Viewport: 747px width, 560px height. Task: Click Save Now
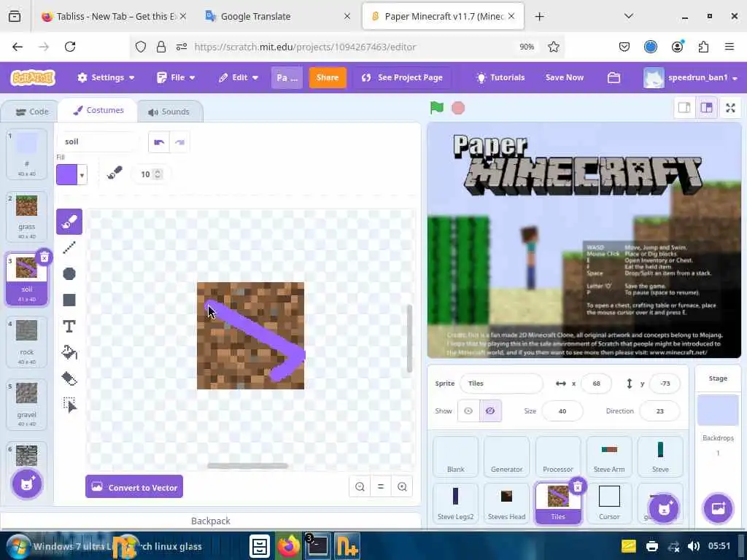point(564,77)
